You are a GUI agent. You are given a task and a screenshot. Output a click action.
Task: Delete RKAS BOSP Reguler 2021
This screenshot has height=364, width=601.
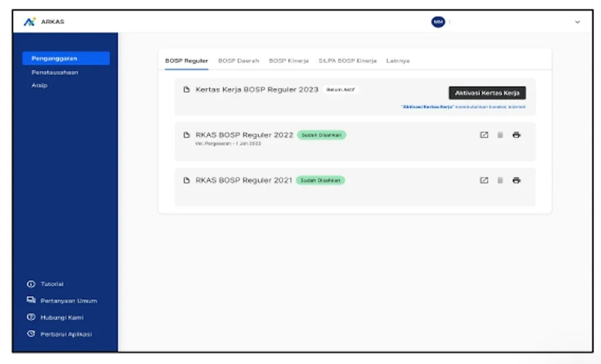[x=500, y=180]
